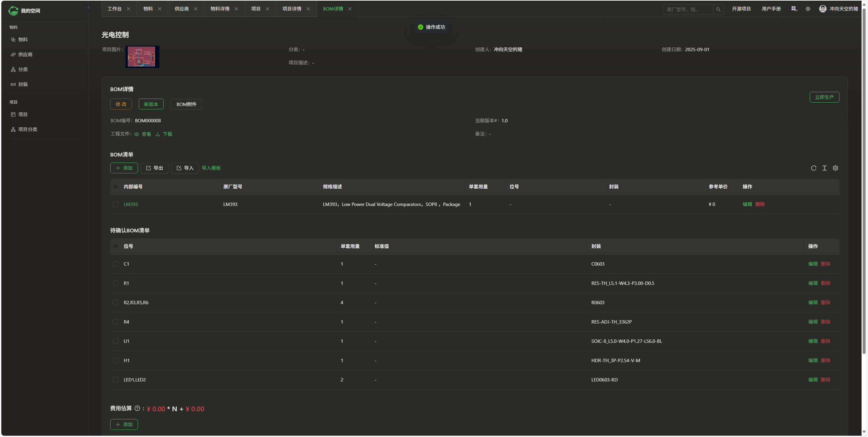Click the 新版本 button
The image size is (868, 437).
[151, 104]
